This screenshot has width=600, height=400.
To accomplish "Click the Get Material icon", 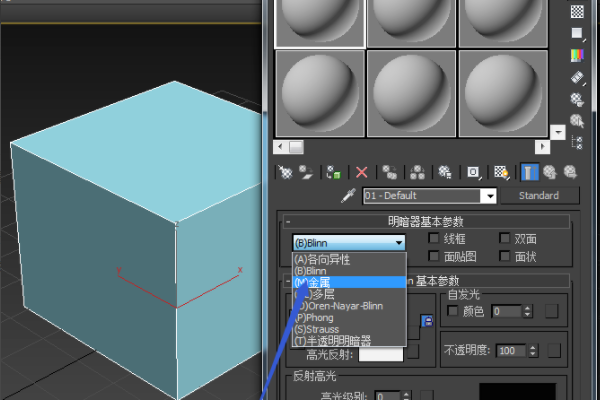I will [x=286, y=172].
